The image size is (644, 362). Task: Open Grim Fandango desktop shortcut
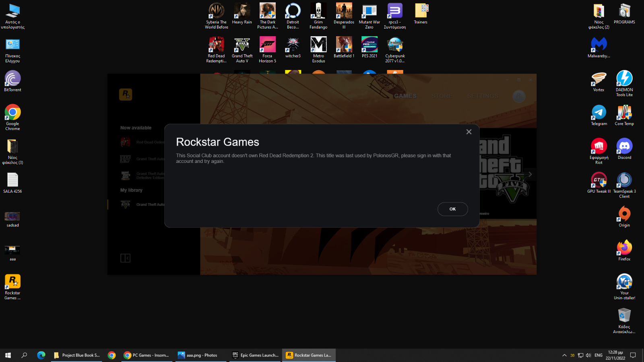click(x=318, y=16)
